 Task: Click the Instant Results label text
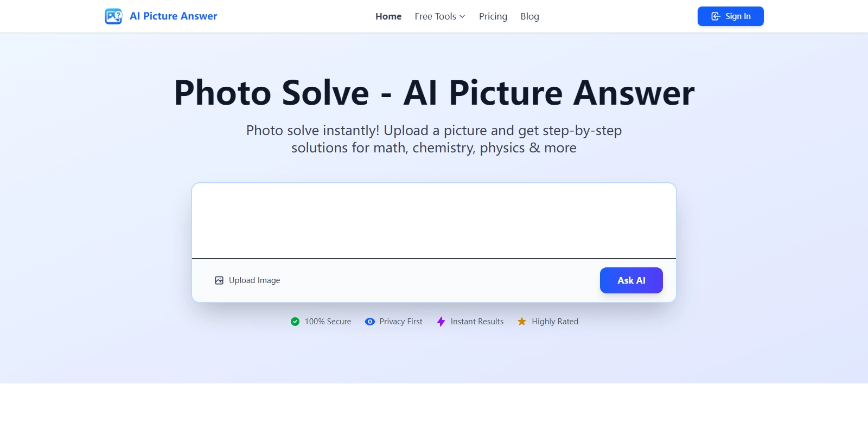coord(477,322)
